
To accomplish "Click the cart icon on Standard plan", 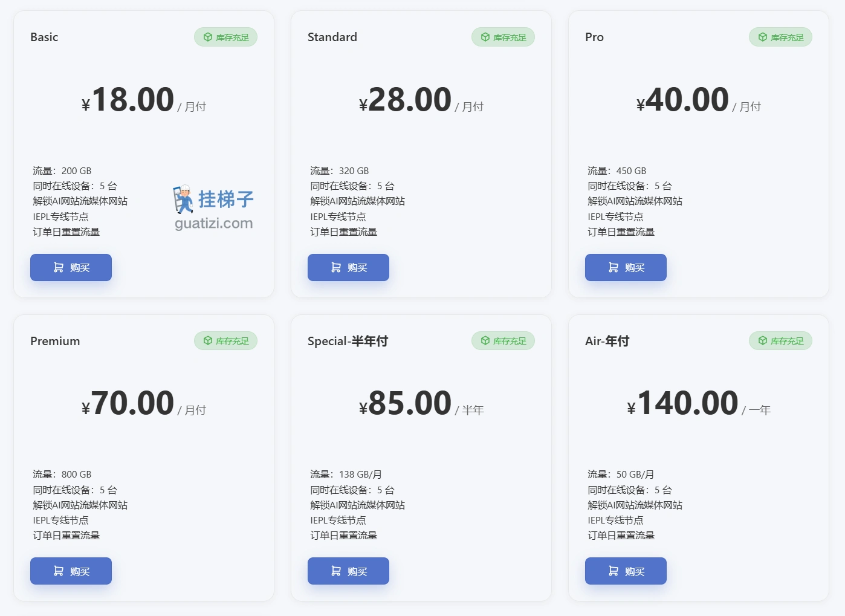I will click(x=336, y=267).
